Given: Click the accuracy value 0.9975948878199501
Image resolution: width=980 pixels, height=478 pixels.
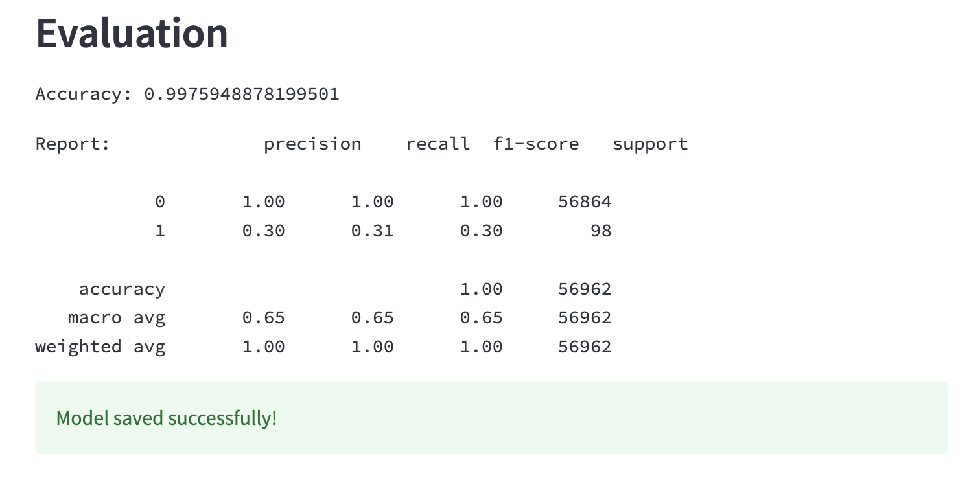Looking at the screenshot, I should (241, 95).
